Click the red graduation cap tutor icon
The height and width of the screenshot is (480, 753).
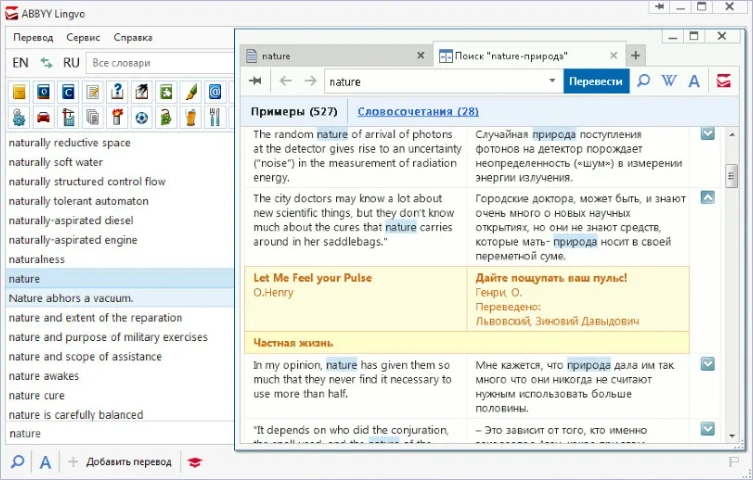(195, 462)
